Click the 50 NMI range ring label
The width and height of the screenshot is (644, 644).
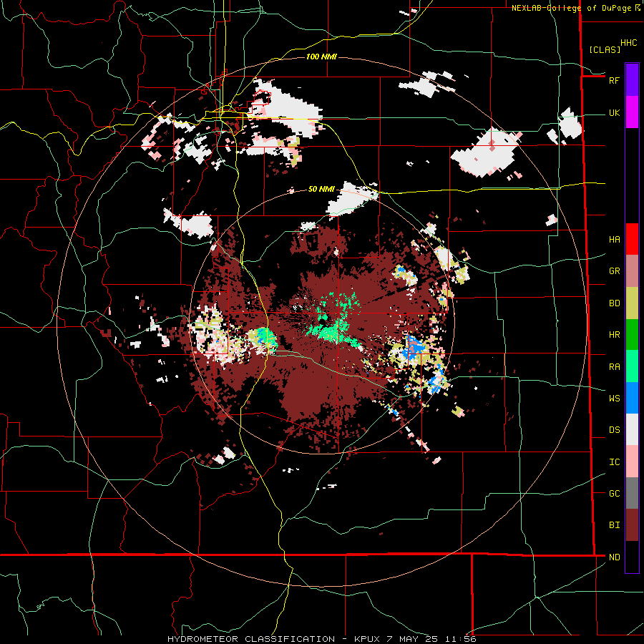click(x=321, y=189)
